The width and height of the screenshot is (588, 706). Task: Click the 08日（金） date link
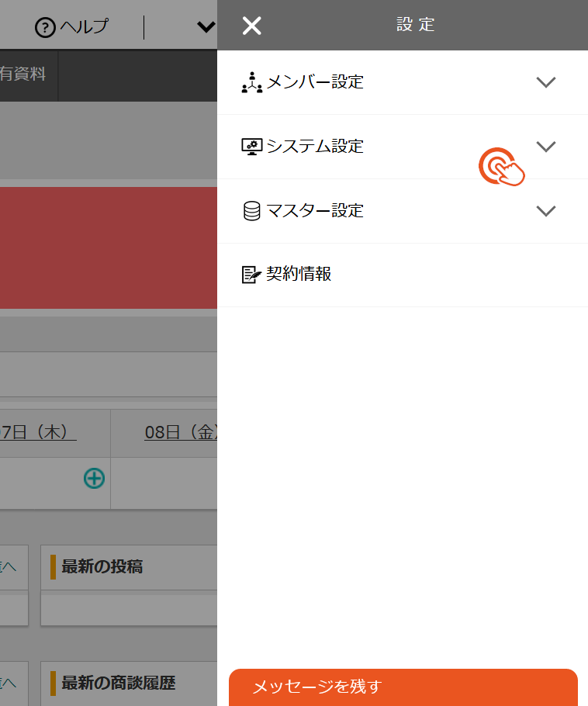181,432
